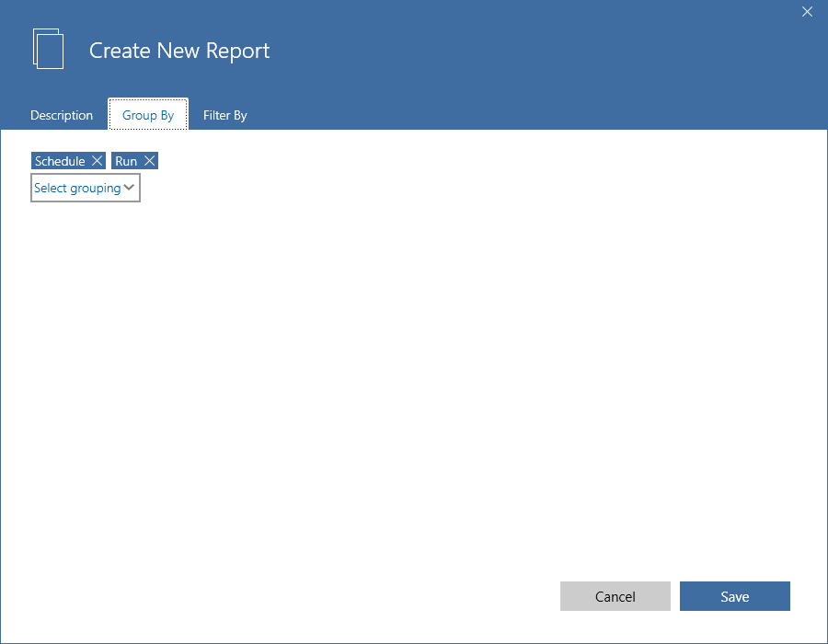828x644 pixels.
Task: Cancel creating the report
Action: click(x=615, y=596)
